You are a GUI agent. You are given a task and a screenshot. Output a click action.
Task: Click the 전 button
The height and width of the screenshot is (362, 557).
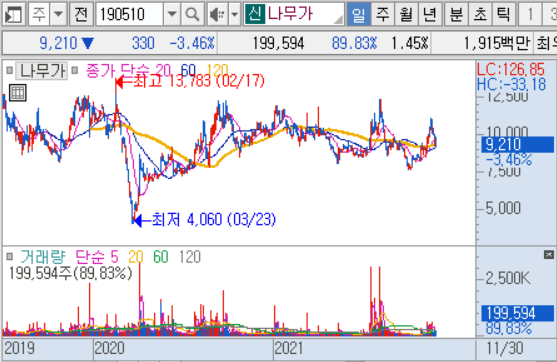pyautogui.click(x=81, y=14)
